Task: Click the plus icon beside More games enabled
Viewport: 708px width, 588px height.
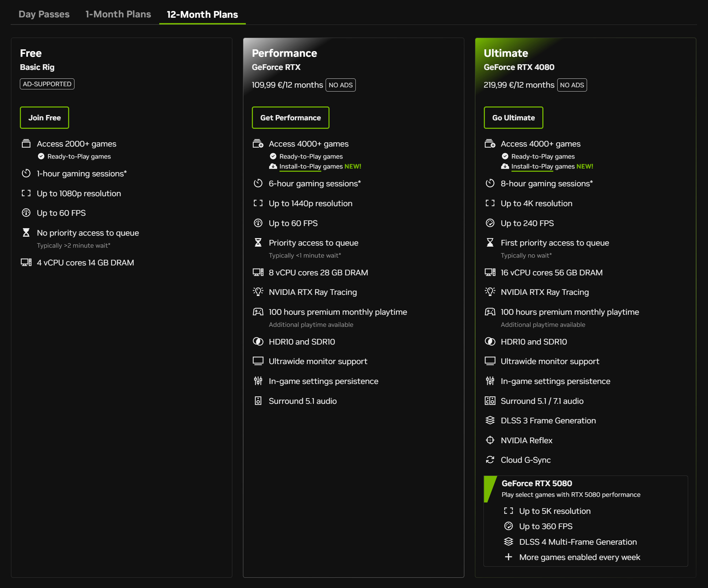Action: point(508,557)
